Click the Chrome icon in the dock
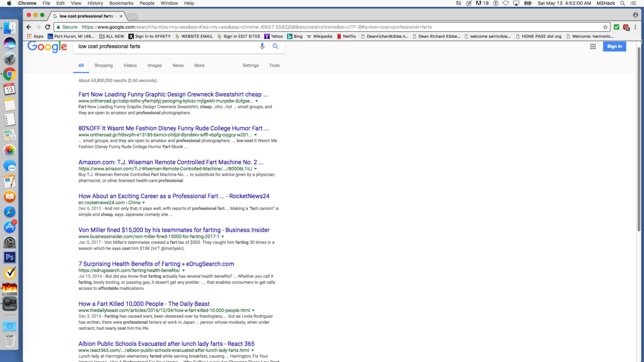644x362 pixels. pyautogui.click(x=9, y=74)
